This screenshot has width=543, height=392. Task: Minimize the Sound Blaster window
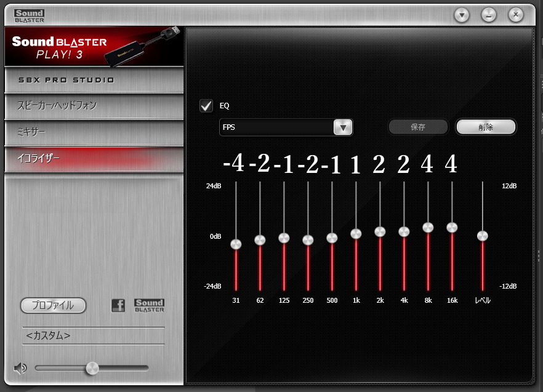489,15
